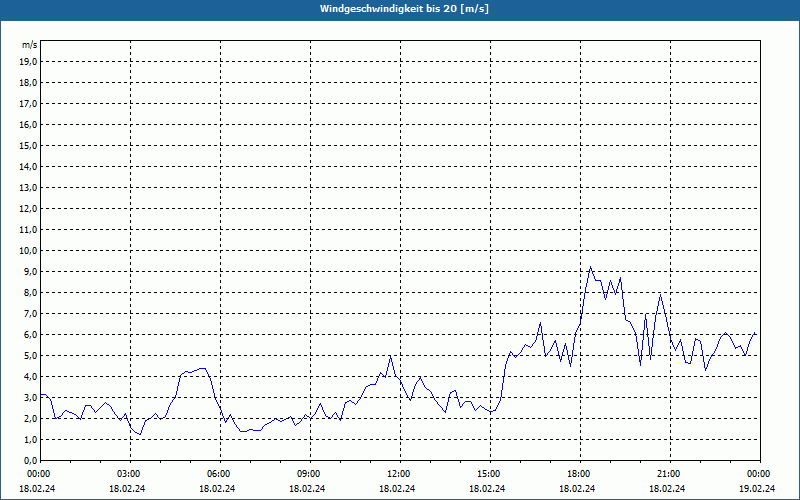Click the 09:00 time label
Viewport: 800px width, 500px height.
coord(309,474)
